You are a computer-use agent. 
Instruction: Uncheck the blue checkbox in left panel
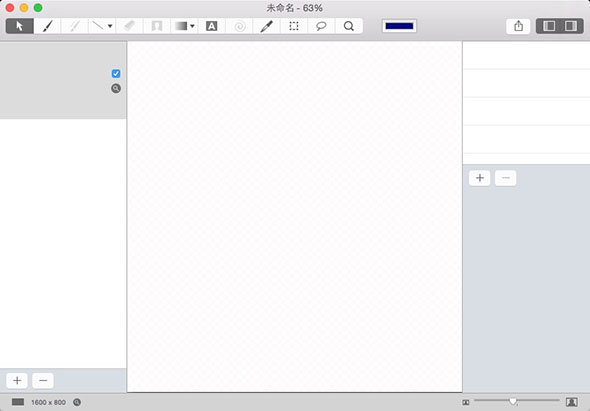click(x=116, y=73)
